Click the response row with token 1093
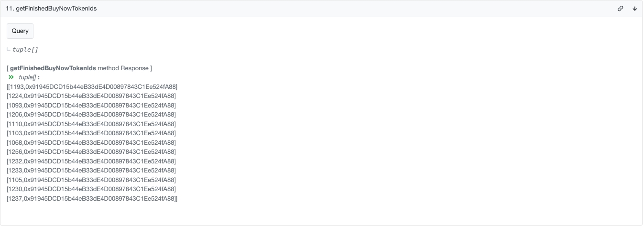 pos(91,105)
